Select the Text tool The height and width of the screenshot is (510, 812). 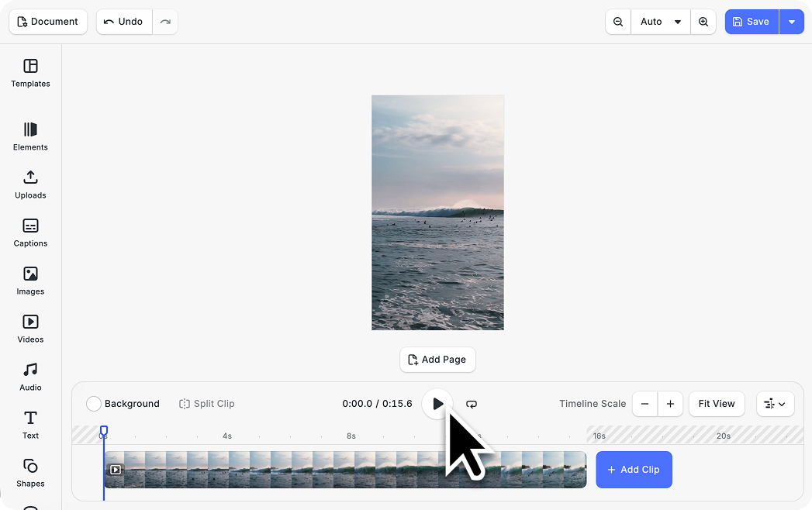(x=30, y=425)
